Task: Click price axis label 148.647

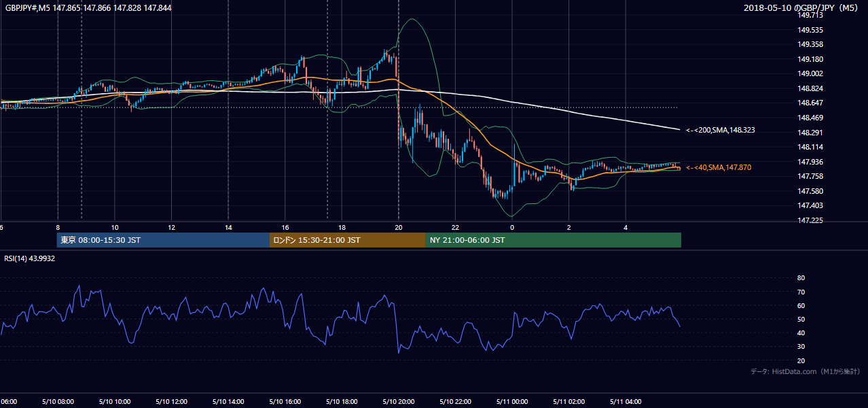Action: (x=810, y=103)
